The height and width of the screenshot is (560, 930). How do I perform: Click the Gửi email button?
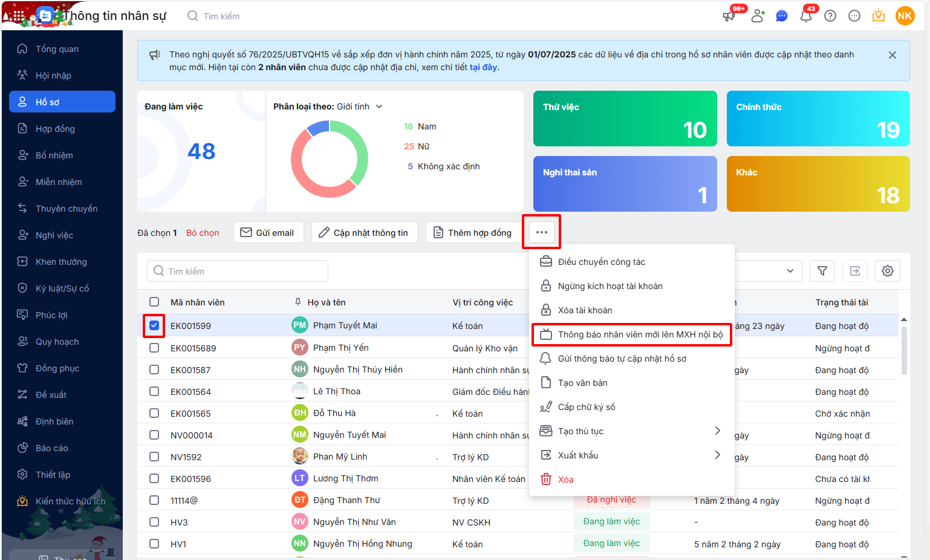[268, 233]
